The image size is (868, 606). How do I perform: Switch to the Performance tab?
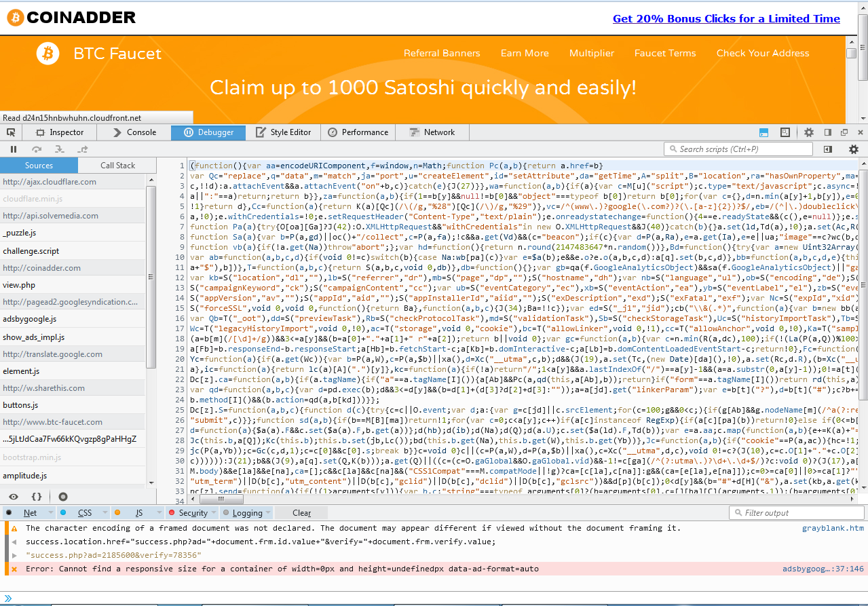click(x=358, y=132)
